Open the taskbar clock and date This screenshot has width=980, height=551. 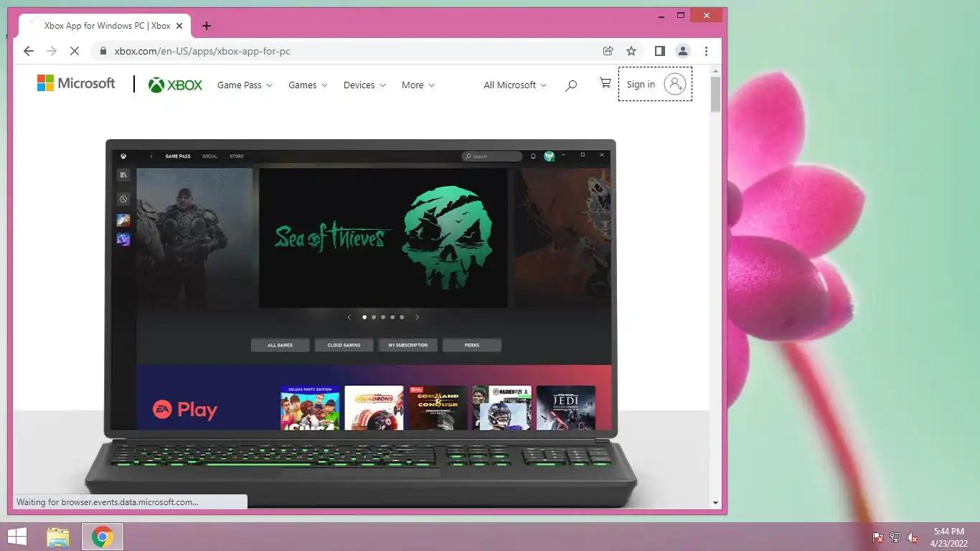click(x=950, y=537)
